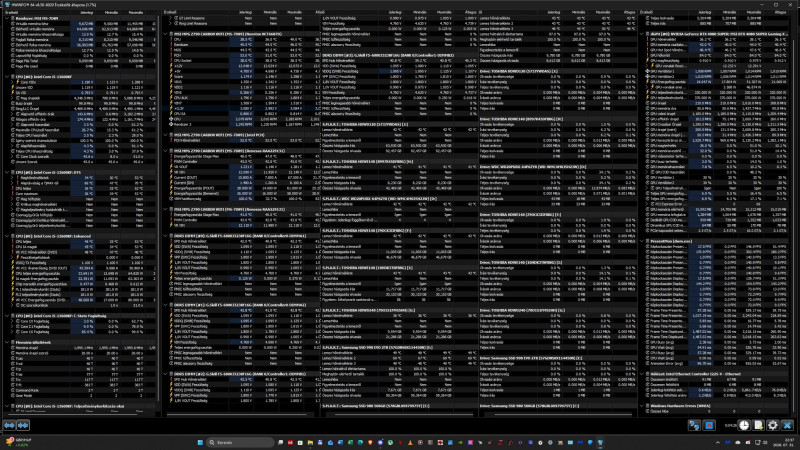The width and height of the screenshot is (800, 450).
Task: Expand the Ring Limit Reasons row
Action: [x=171, y=23]
